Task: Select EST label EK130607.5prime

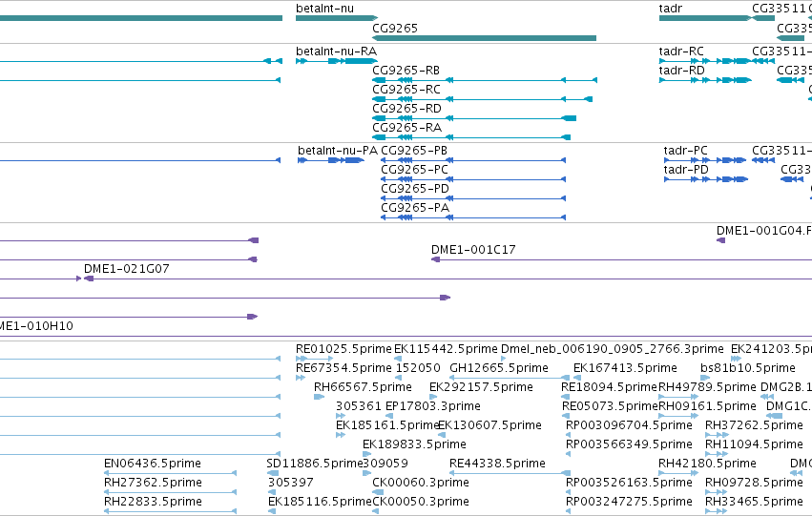Action: 489,426
